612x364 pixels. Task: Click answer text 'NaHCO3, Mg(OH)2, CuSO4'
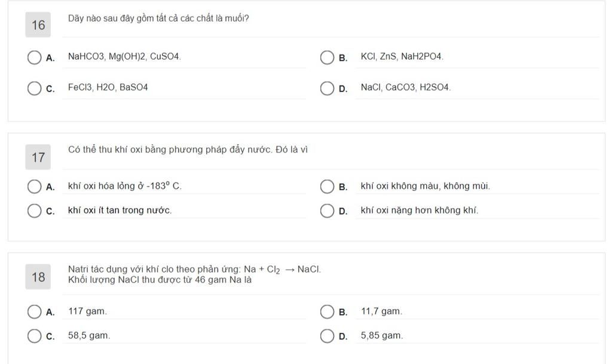pos(124,57)
